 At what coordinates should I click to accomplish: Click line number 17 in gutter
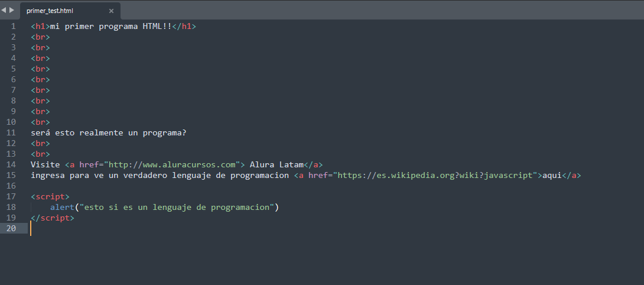point(11,196)
